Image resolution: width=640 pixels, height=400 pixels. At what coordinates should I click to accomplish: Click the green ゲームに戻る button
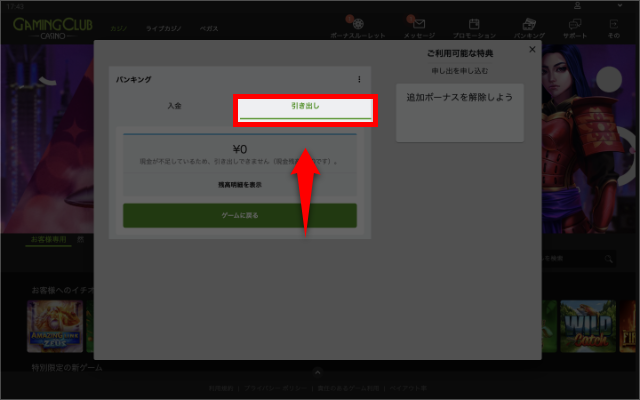click(239, 215)
